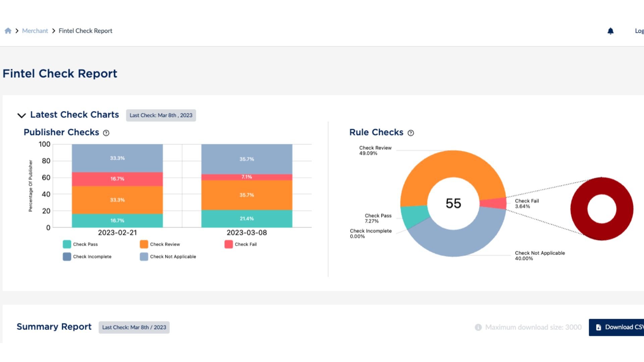The height and width of the screenshot is (362, 644).
Task: Select the Fintel Check Report breadcrumb
Action: (x=86, y=31)
